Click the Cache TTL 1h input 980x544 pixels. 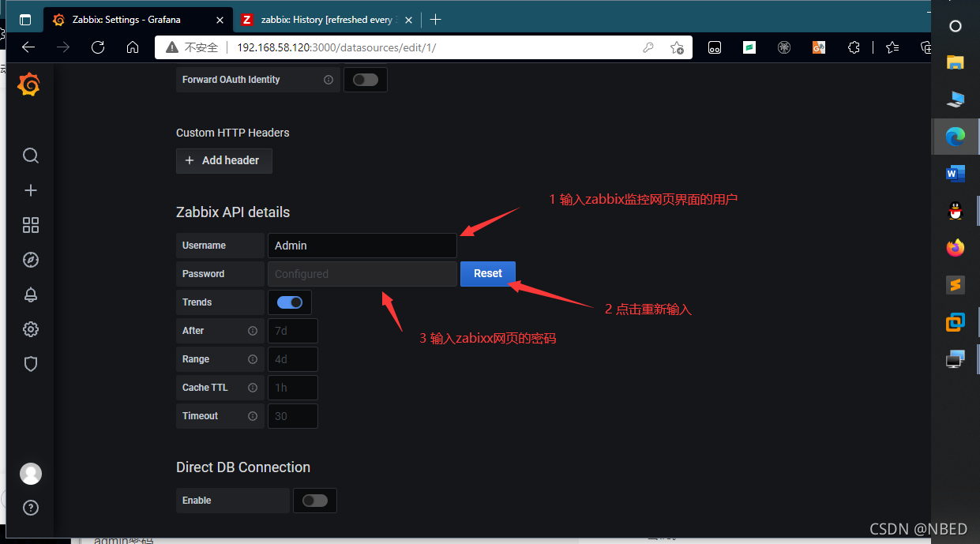(293, 388)
